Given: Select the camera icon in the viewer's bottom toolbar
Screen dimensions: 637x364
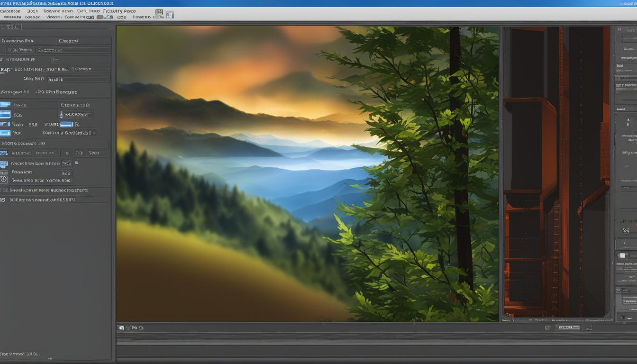Looking at the screenshot, I should tap(121, 328).
